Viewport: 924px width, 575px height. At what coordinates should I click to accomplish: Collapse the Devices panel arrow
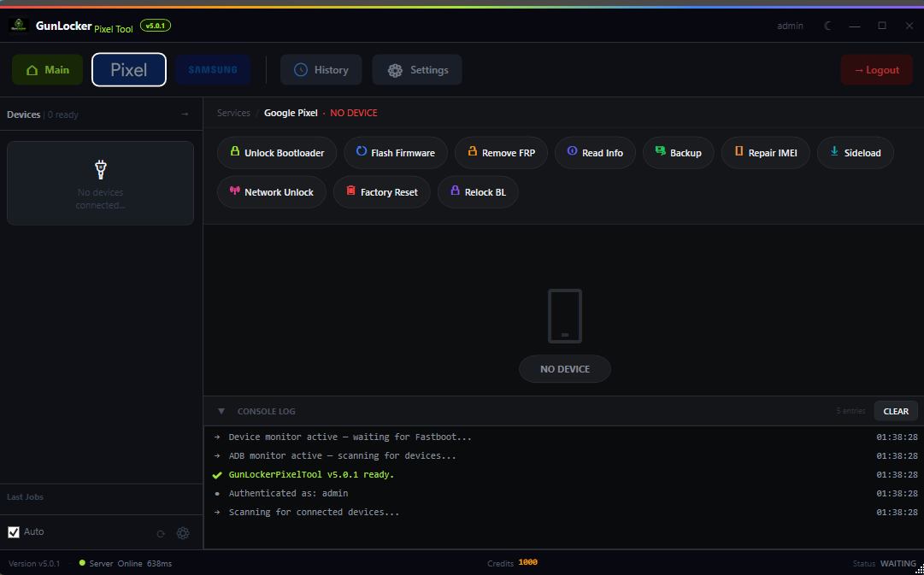click(185, 114)
